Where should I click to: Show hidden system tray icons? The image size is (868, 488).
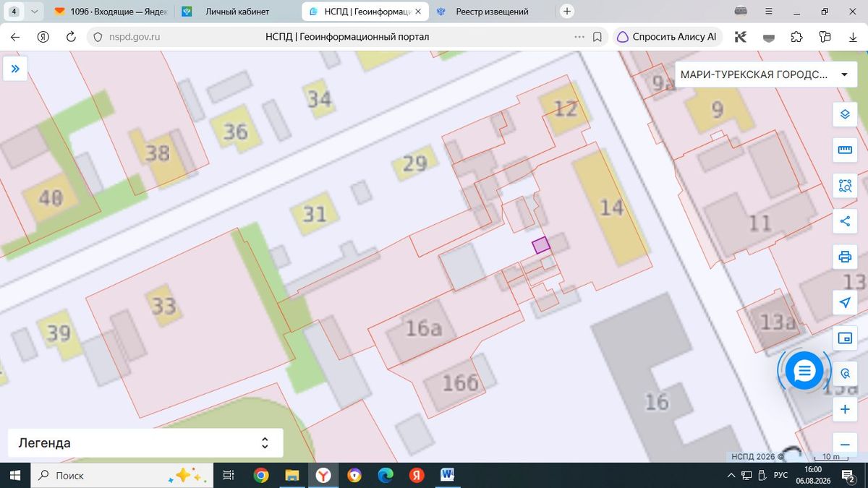731,476
